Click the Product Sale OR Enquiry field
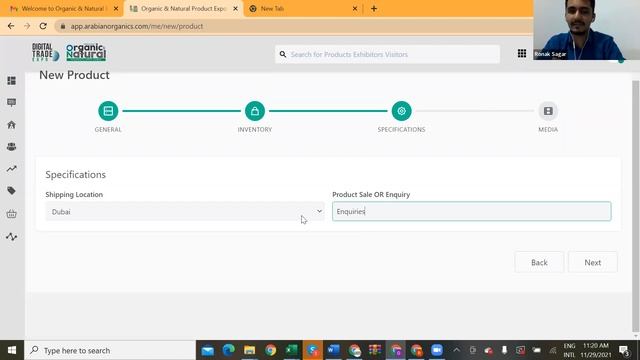The image size is (640, 360). click(471, 211)
